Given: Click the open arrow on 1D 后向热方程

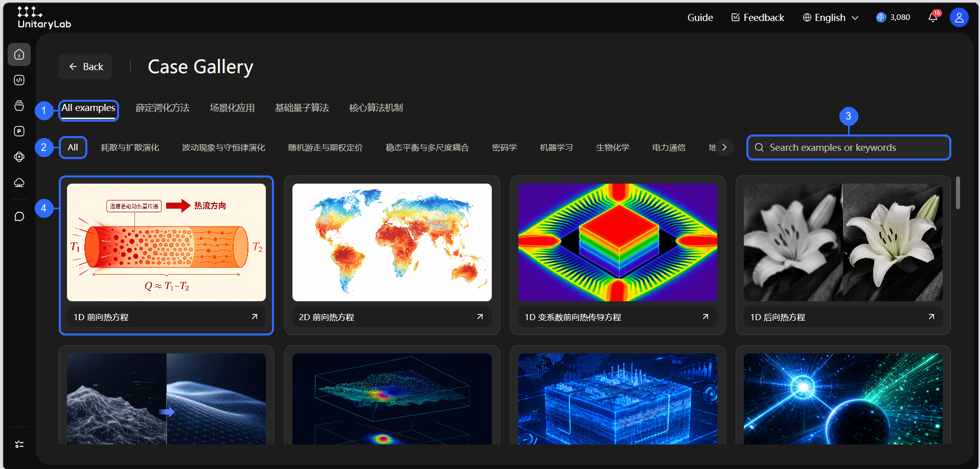Looking at the screenshot, I should pos(931,317).
